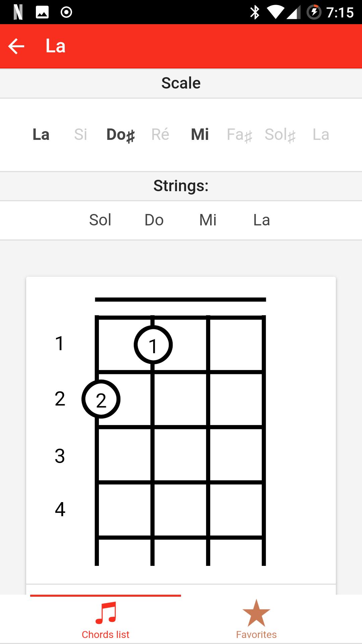Tap finger 2 circle on chord diagram
This screenshot has height=644, width=362.
pos(101,399)
